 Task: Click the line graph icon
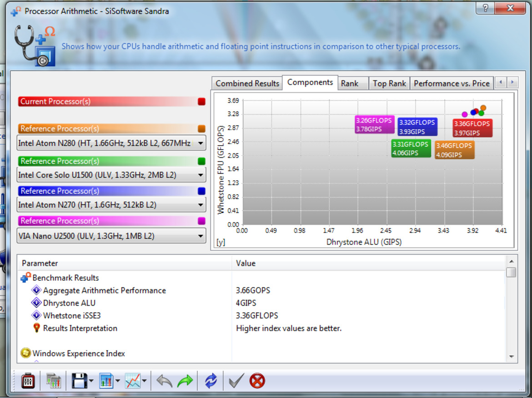click(133, 381)
